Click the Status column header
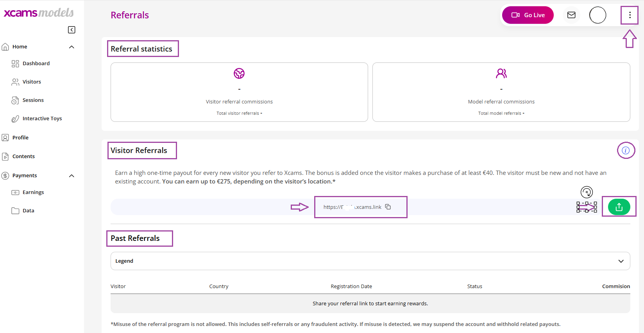The image size is (644, 333). (x=474, y=286)
